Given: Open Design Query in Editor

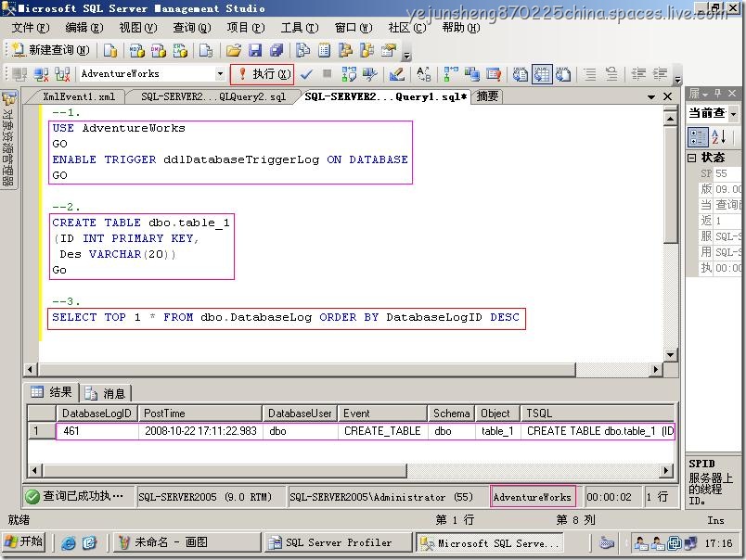Looking at the screenshot, I should 396,74.
